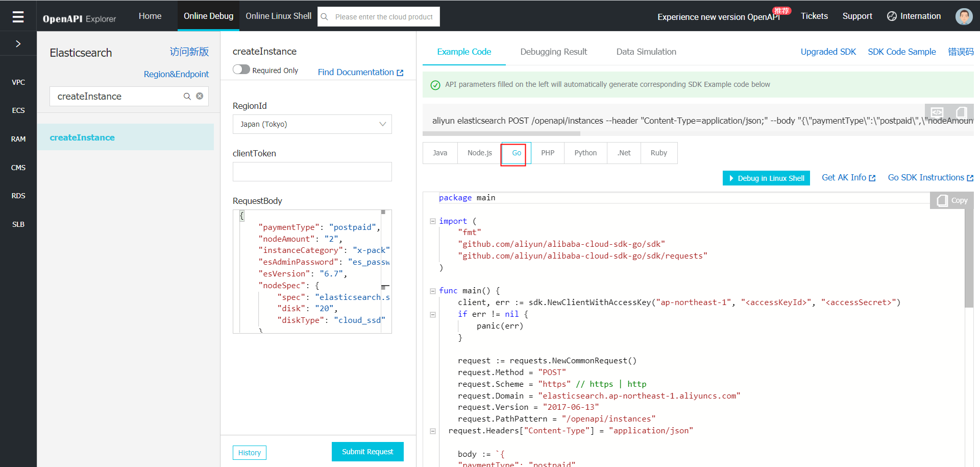Click the Tickets link in header
Screen dimensions: 980x467
pos(814,16)
